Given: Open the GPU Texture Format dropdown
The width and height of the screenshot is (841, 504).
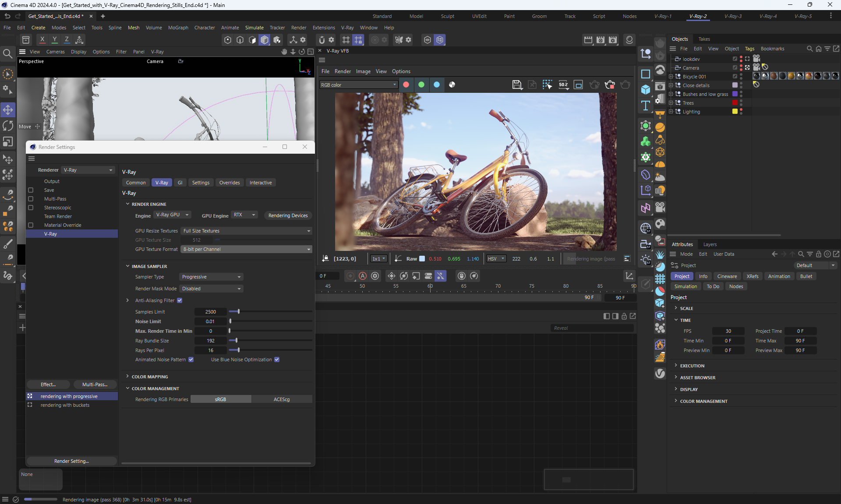Looking at the screenshot, I should (x=246, y=249).
